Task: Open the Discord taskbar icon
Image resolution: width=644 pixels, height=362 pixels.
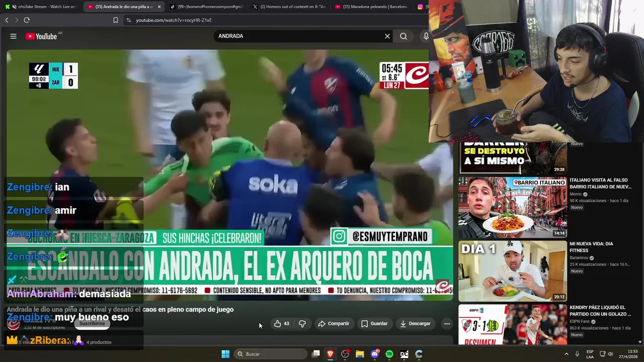Action: [x=375, y=354]
